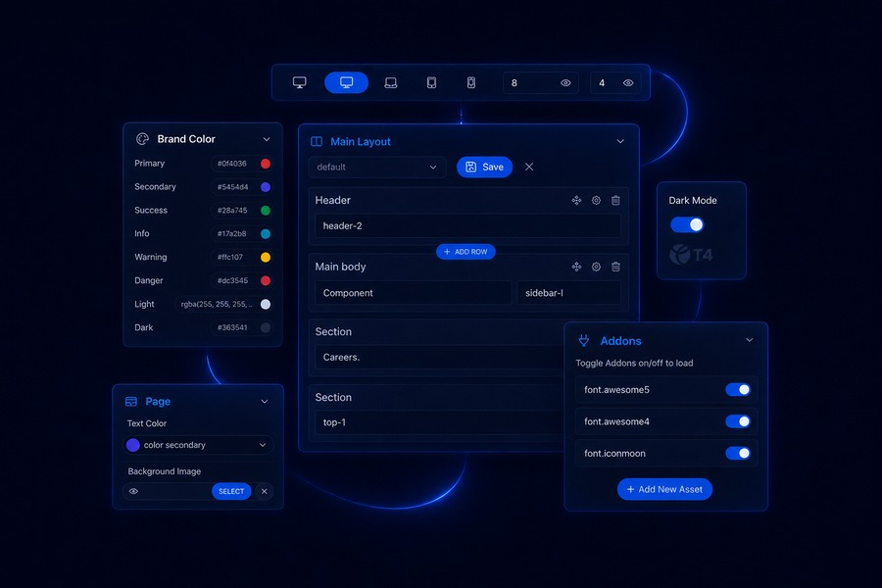Click the Warning yellow color swatch
Image resolution: width=882 pixels, height=588 pixels.
coord(266,257)
